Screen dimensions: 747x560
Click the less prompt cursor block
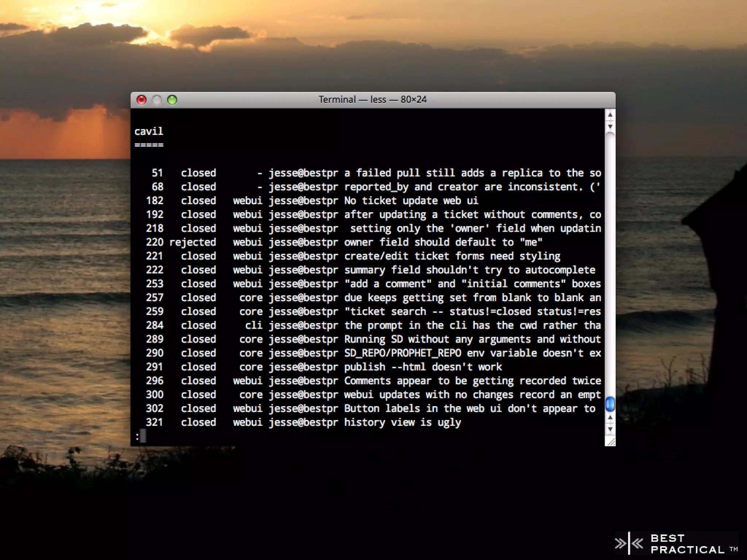(x=143, y=436)
